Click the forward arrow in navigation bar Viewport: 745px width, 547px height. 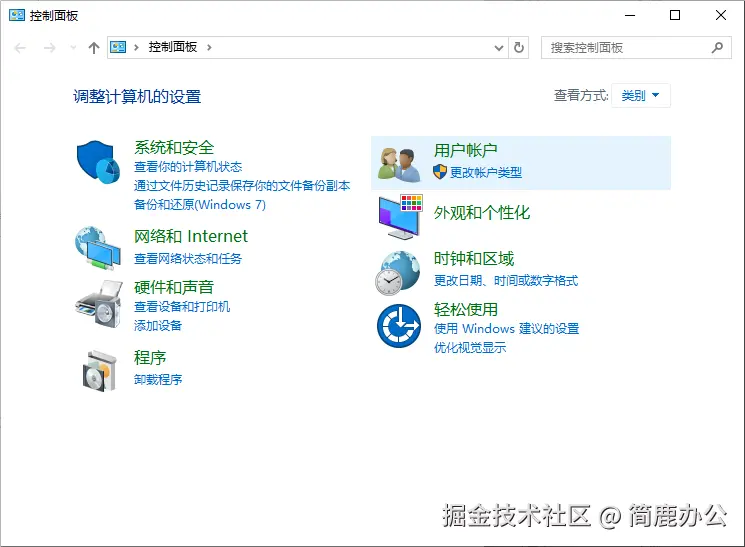49,48
